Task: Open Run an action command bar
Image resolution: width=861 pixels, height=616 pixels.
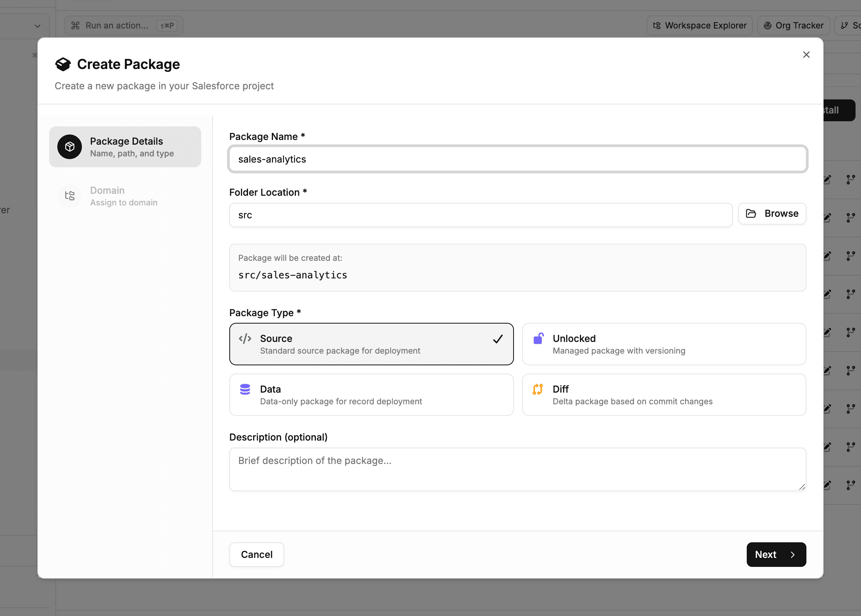Action: tap(124, 25)
